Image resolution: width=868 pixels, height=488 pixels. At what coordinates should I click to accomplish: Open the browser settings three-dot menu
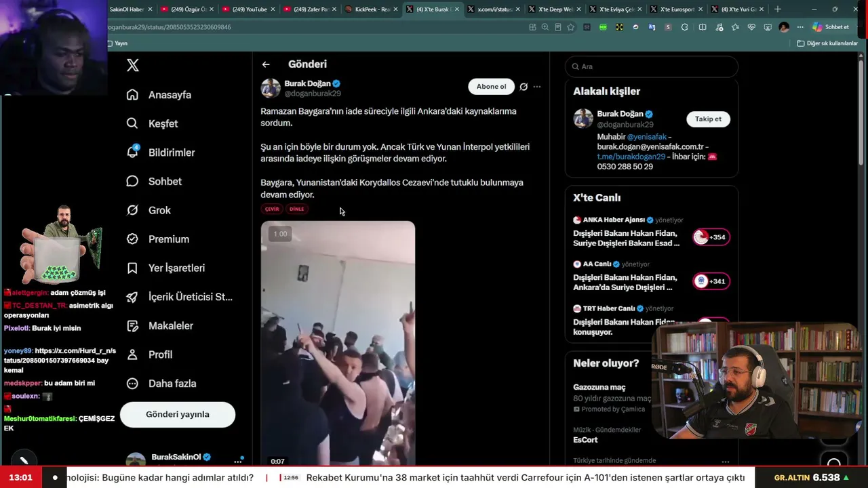tap(800, 27)
